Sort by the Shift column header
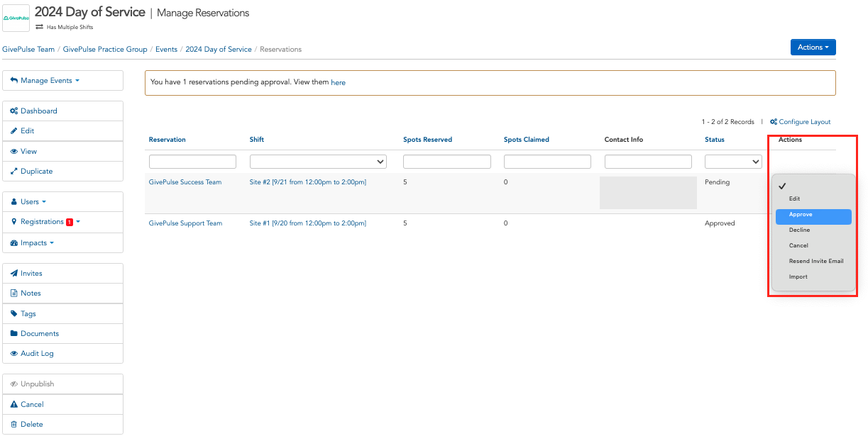The width and height of the screenshot is (868, 436). 257,140
